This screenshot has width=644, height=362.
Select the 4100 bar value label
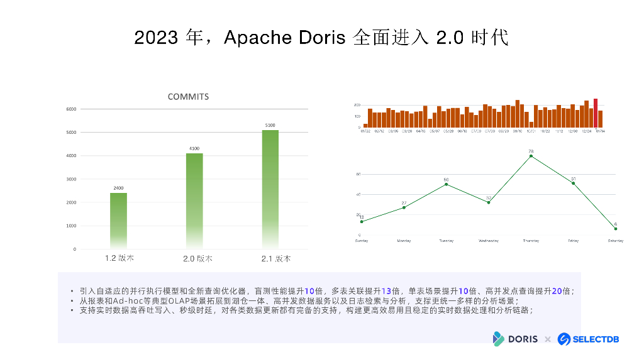(x=194, y=148)
